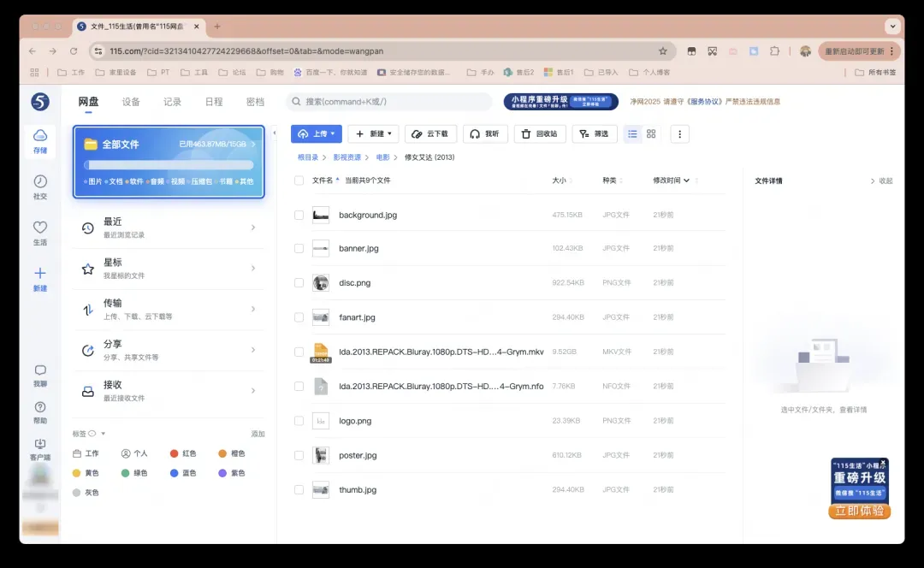
Task: Open the 日程 tab
Action: (x=214, y=102)
